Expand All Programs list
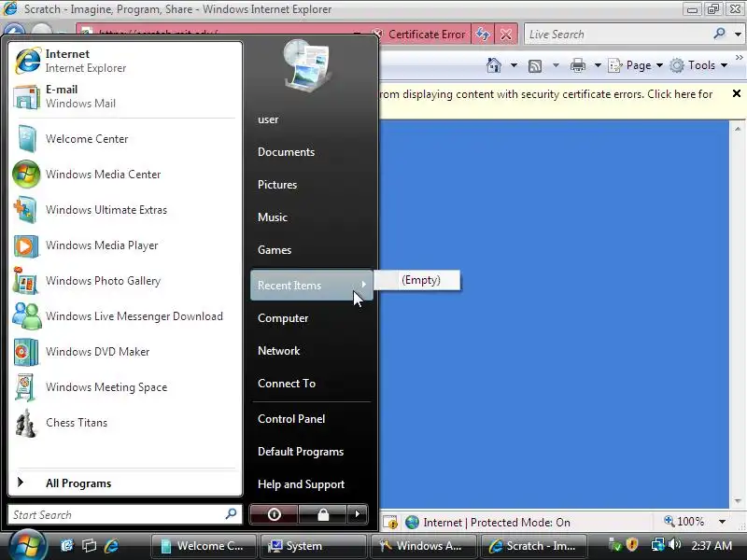 125,483
